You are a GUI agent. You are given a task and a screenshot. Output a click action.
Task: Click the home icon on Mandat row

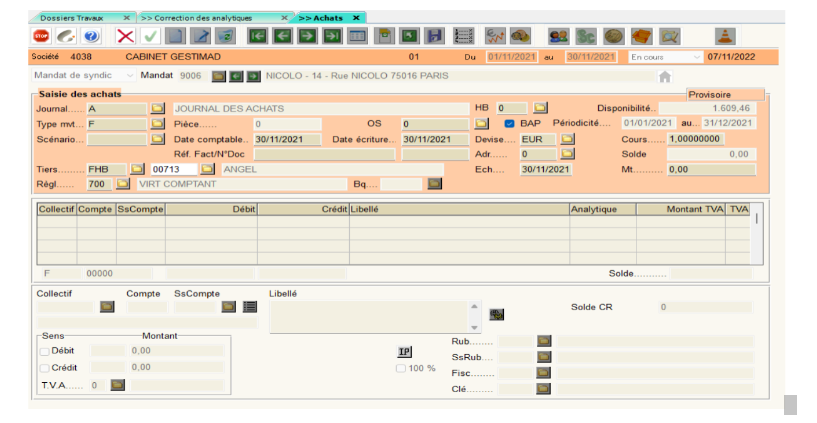[664, 76]
